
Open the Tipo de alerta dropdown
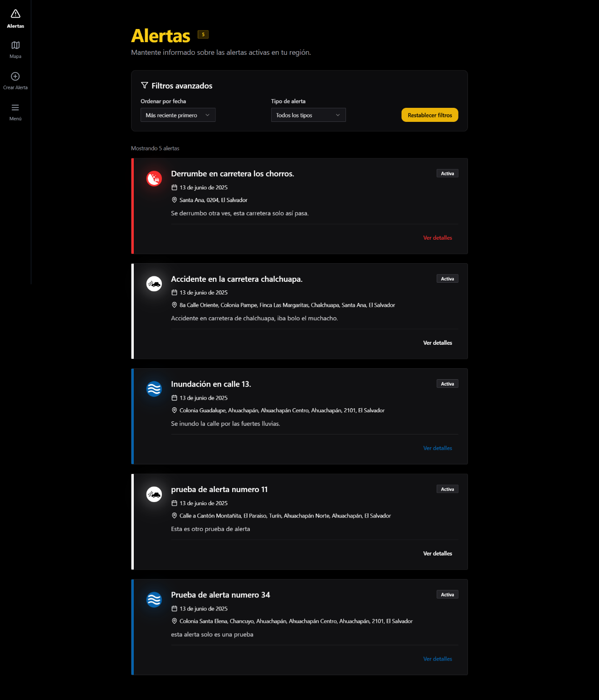[308, 115]
